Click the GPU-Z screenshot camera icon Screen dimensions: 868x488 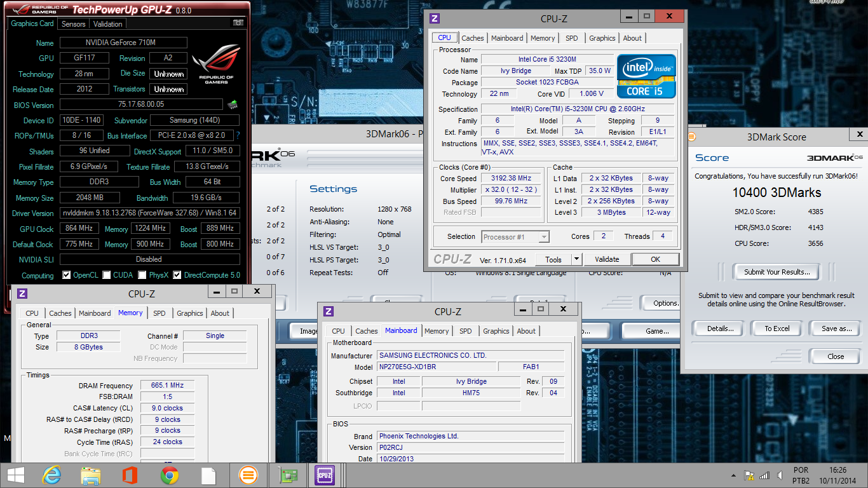coord(238,23)
